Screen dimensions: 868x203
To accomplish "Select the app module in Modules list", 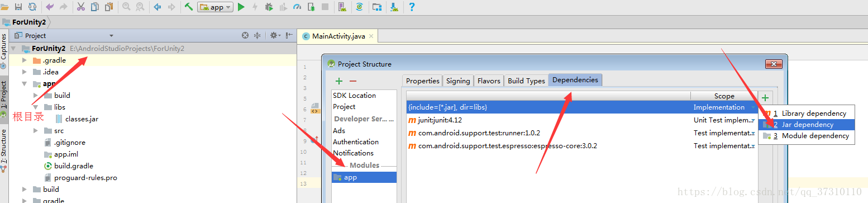I will pos(364,177).
